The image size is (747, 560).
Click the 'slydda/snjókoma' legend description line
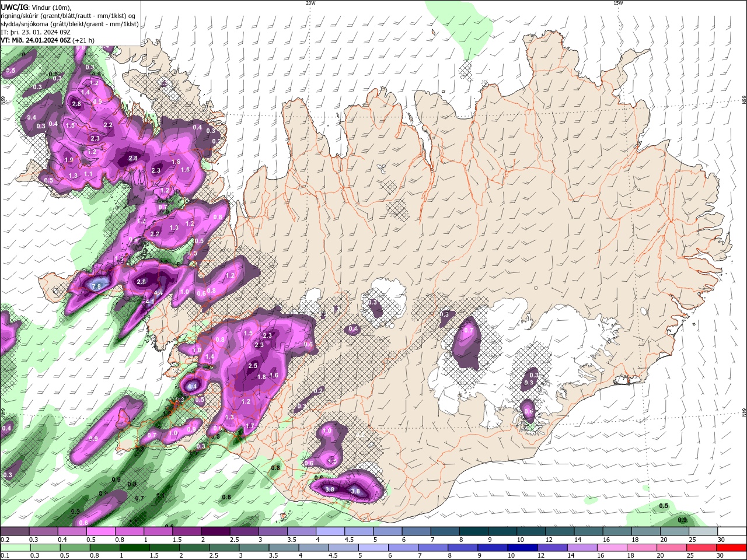pyautogui.click(x=69, y=24)
